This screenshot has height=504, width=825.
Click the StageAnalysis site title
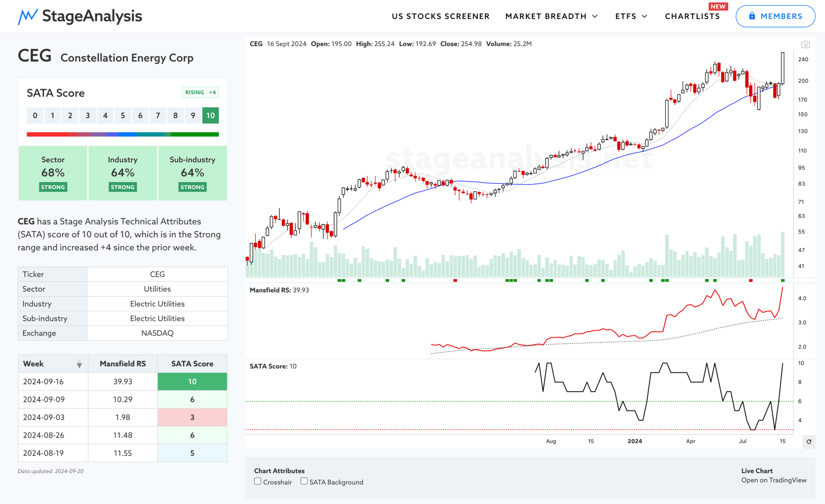92,16
